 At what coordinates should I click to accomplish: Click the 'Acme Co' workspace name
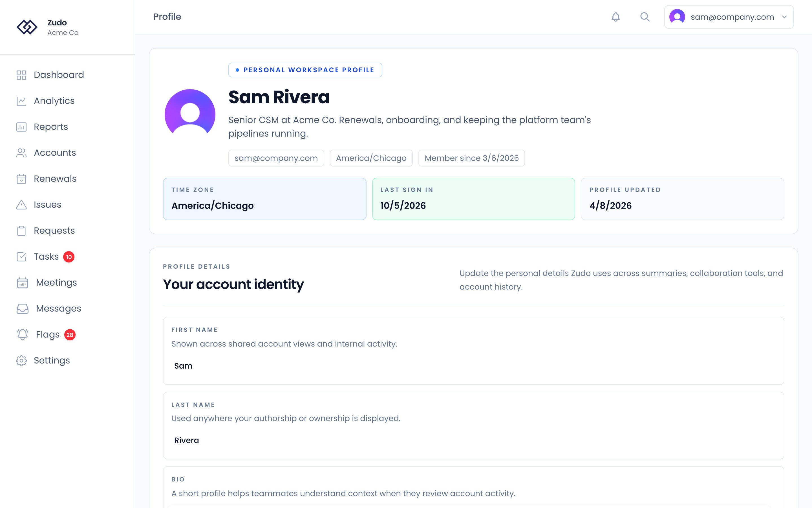coord(63,32)
